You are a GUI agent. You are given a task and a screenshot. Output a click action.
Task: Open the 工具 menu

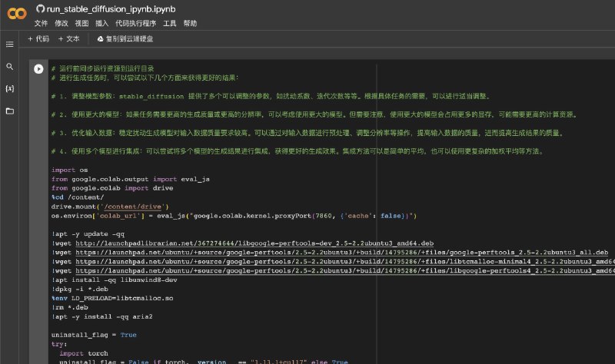click(169, 24)
